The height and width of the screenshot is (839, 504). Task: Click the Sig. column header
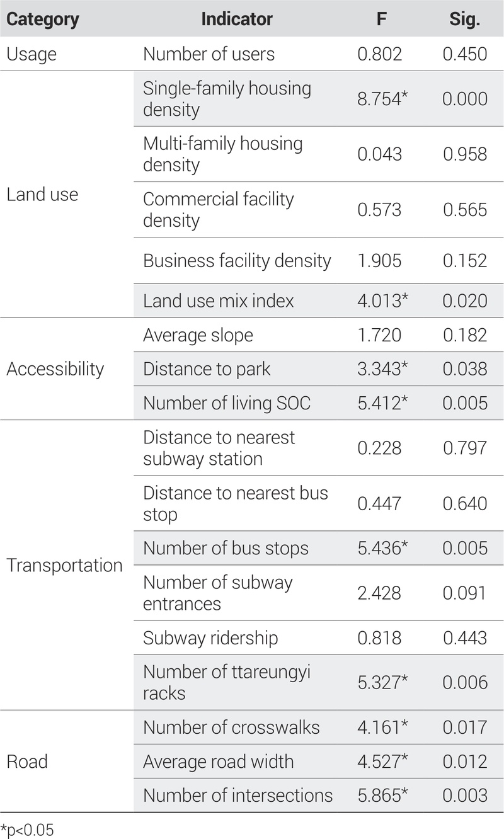[x=465, y=20]
